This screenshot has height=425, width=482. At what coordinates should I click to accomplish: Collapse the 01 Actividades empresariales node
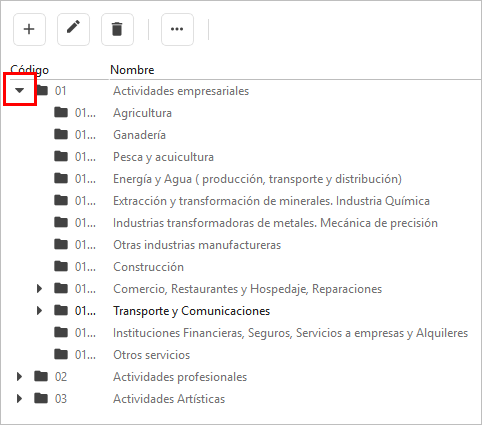[x=20, y=90]
